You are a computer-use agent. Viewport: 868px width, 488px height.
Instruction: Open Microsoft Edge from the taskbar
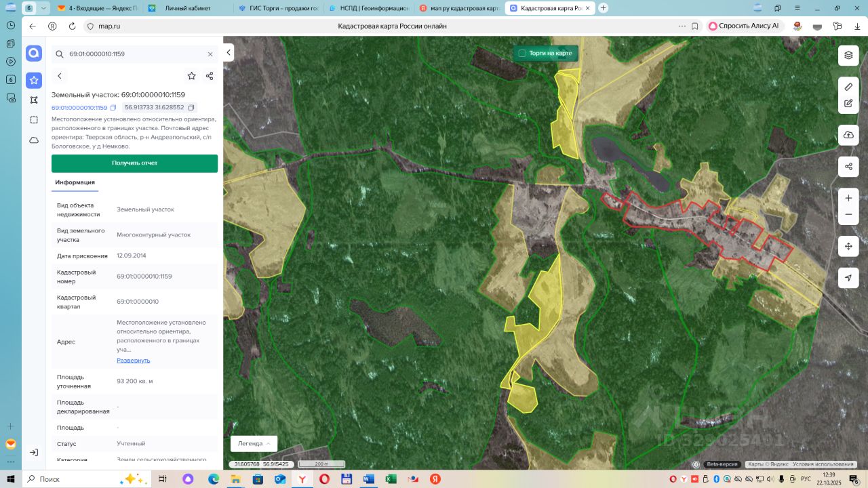click(214, 479)
